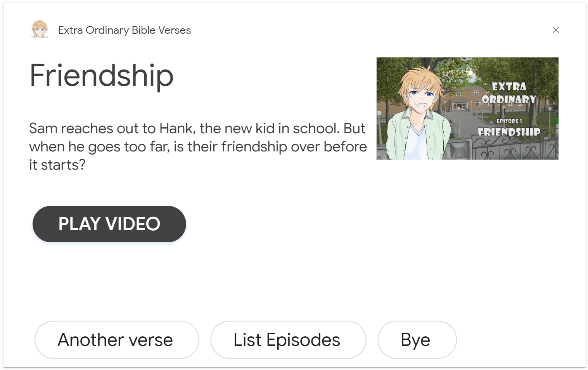The image size is (588, 370).
Task: Select the Friendship heading text
Action: [102, 76]
